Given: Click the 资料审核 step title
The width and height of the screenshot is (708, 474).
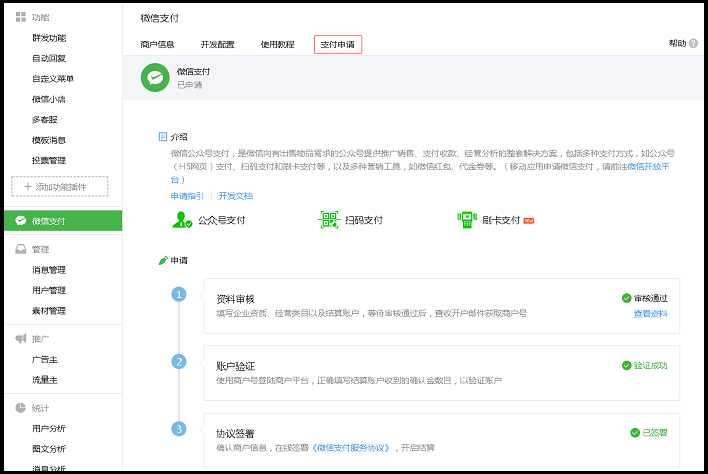Looking at the screenshot, I should point(235,299).
